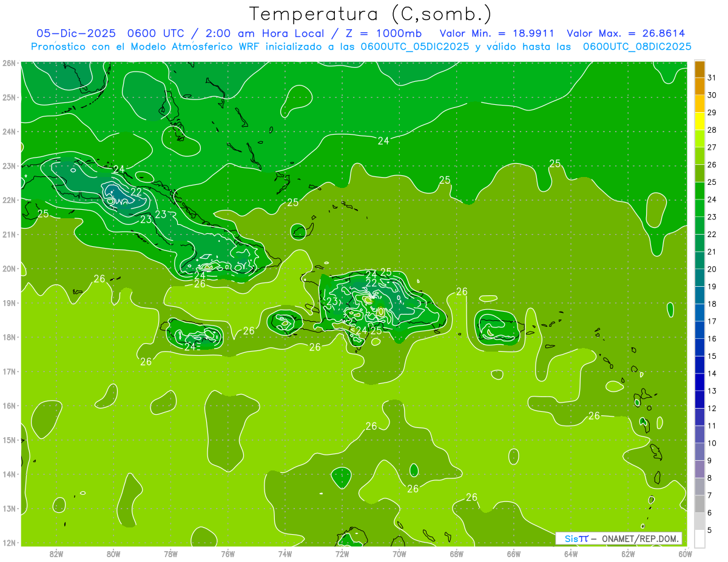Click the 21N latitude axis label

point(8,234)
